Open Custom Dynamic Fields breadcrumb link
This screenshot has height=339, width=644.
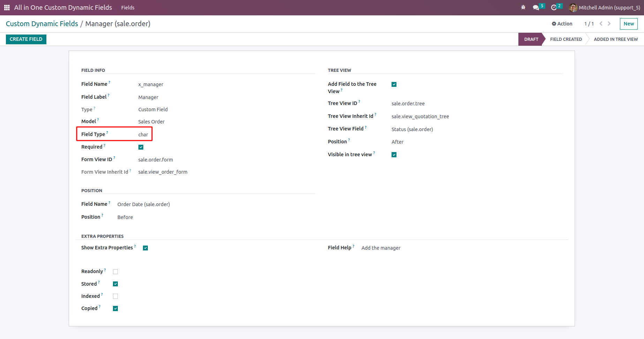pos(42,24)
